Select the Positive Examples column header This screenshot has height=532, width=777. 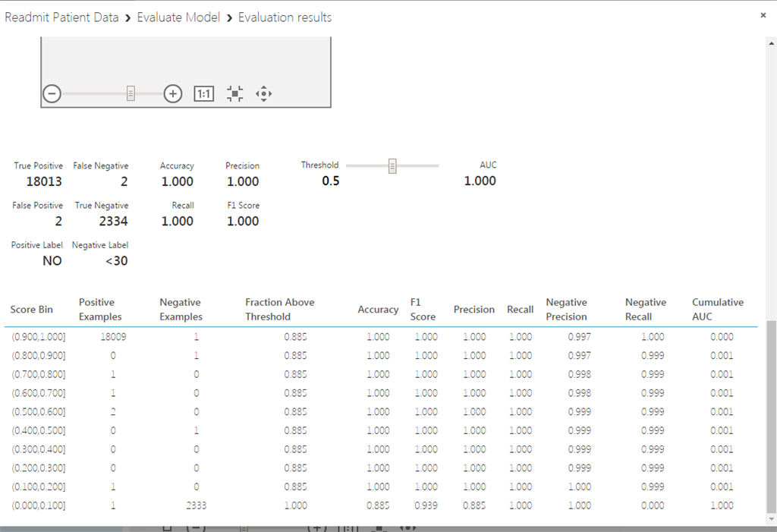[100, 310]
